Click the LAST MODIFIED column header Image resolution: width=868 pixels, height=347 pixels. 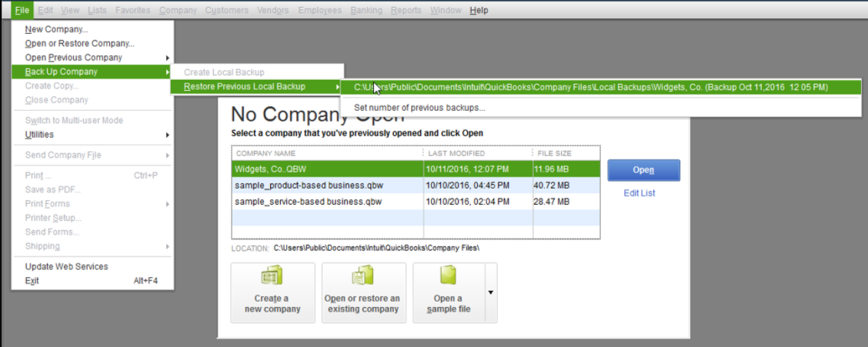pos(479,153)
